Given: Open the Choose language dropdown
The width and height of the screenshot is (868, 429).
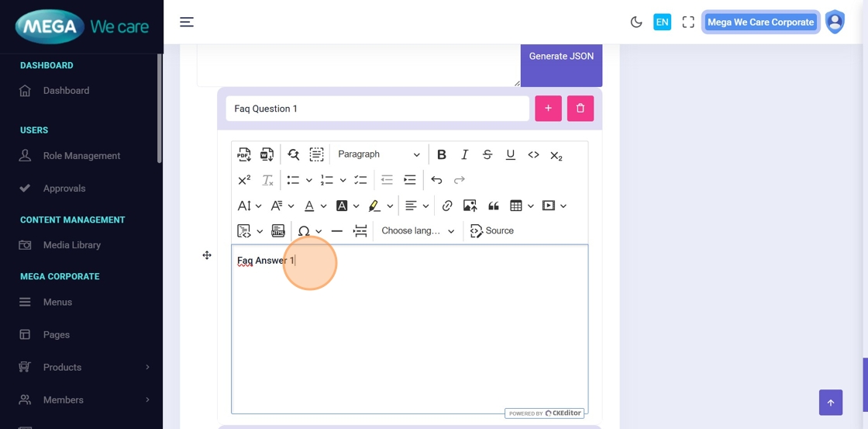Looking at the screenshot, I should click(x=418, y=231).
